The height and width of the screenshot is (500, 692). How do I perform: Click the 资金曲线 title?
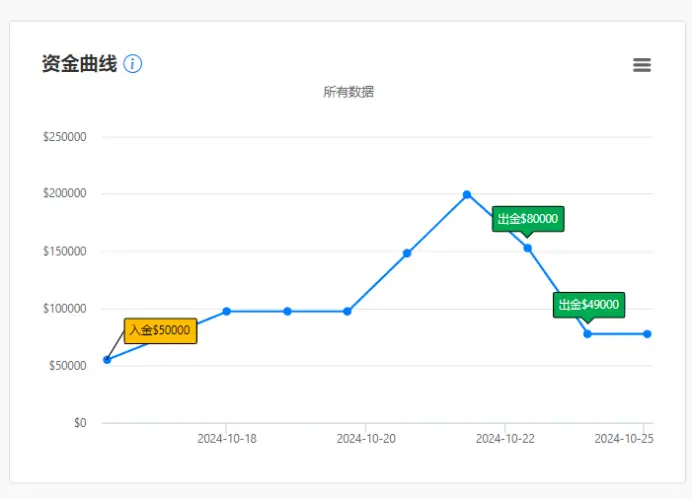point(79,64)
